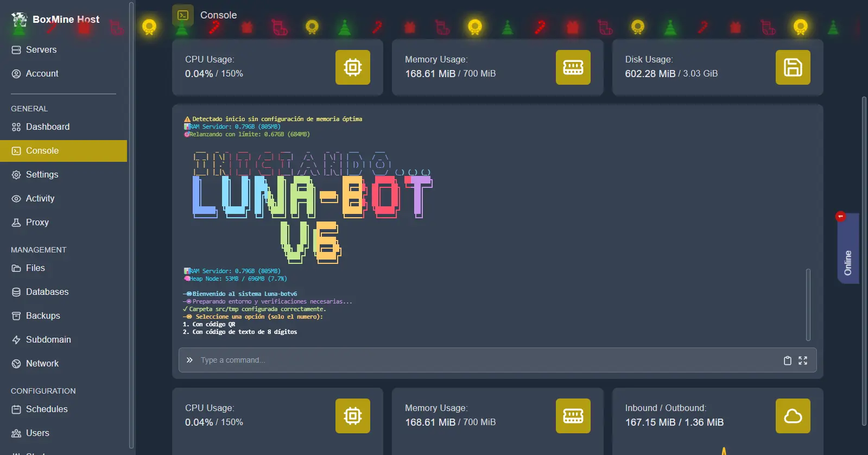Viewport: 868px width, 455px height.
Task: Click the 'Heap Node: 53MB / 696MB' line
Action: (x=235, y=279)
